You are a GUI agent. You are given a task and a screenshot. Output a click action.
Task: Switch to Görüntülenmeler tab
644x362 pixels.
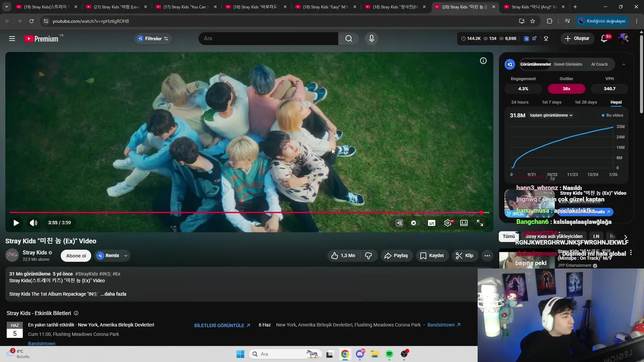535,64
